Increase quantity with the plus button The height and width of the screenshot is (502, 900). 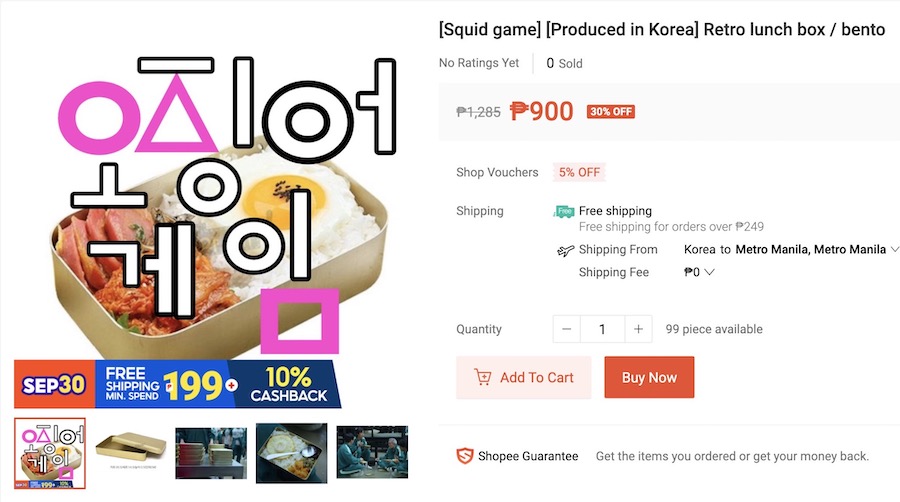638,329
